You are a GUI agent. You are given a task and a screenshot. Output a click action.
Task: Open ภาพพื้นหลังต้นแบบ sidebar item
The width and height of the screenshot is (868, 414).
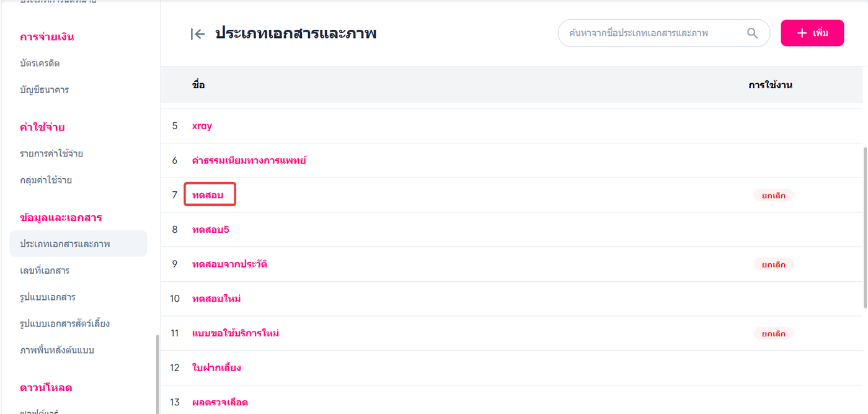click(57, 350)
